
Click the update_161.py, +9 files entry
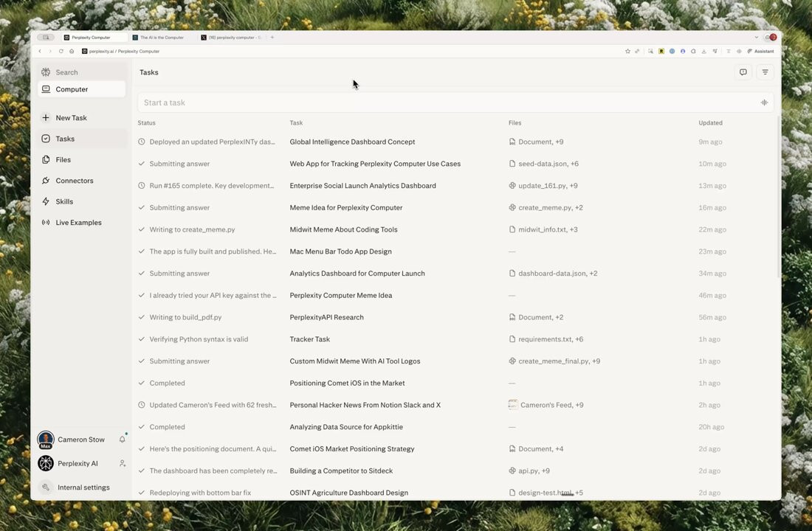pyautogui.click(x=543, y=186)
